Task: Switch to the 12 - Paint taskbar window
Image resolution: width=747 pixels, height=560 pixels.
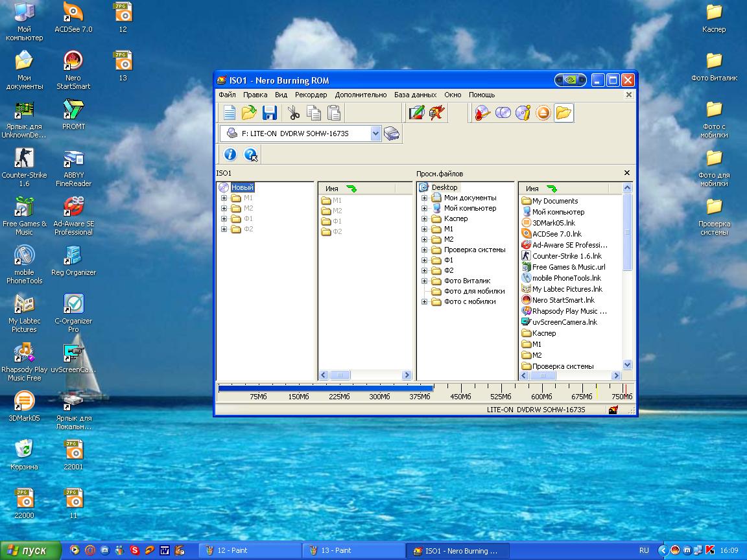Action: [250, 550]
